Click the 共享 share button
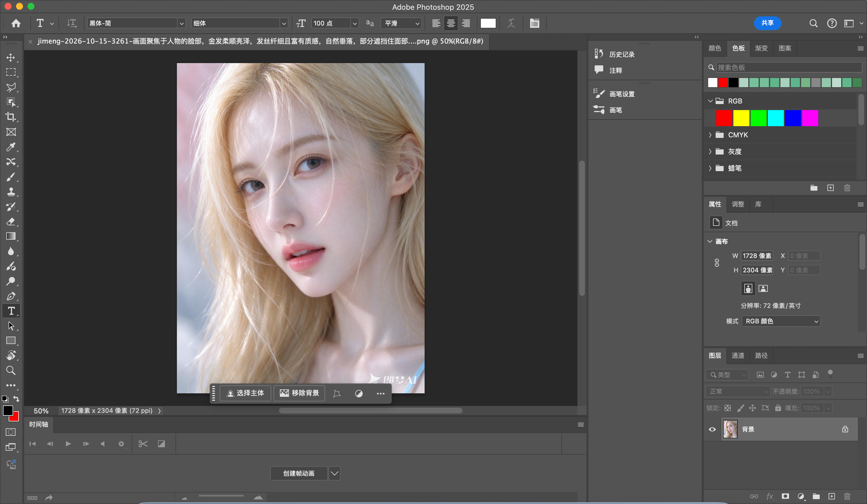 (767, 23)
